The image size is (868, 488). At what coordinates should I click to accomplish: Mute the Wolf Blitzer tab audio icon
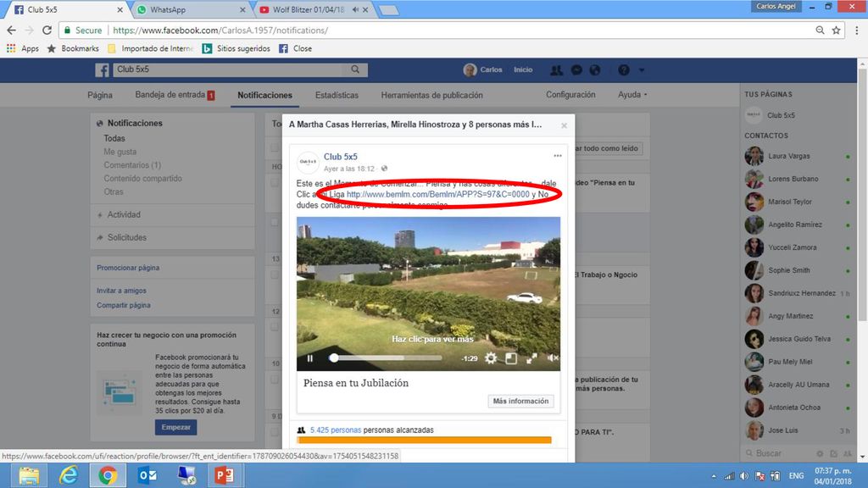[355, 10]
